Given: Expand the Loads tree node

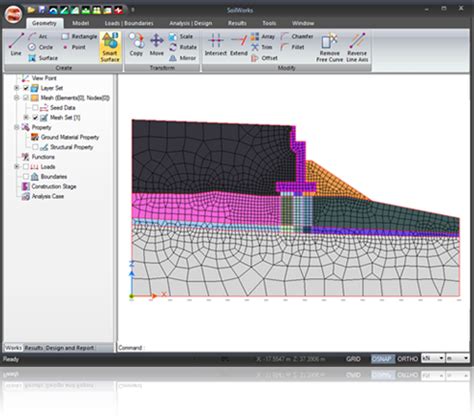Looking at the screenshot, I should tap(17, 167).
